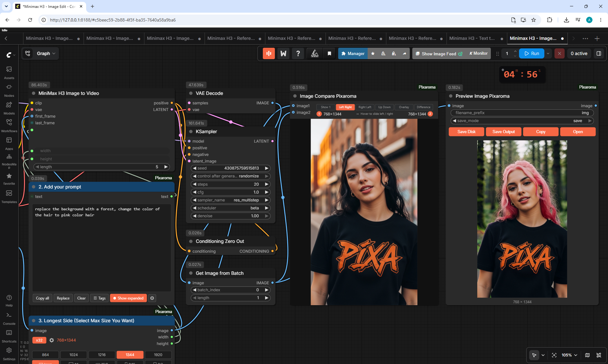
Task: Click the prompt text area
Action: tap(102, 248)
